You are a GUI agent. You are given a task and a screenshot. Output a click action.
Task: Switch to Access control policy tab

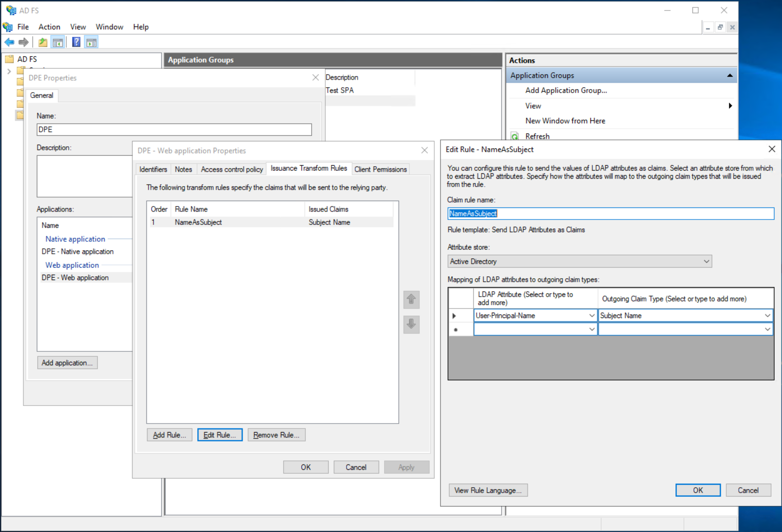click(x=232, y=169)
